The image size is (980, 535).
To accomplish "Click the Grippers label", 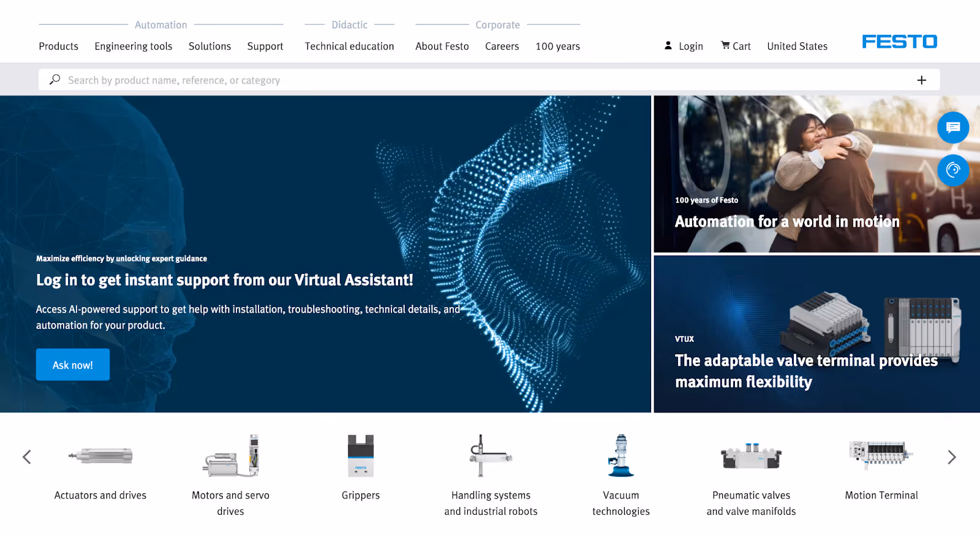I will click(x=361, y=495).
